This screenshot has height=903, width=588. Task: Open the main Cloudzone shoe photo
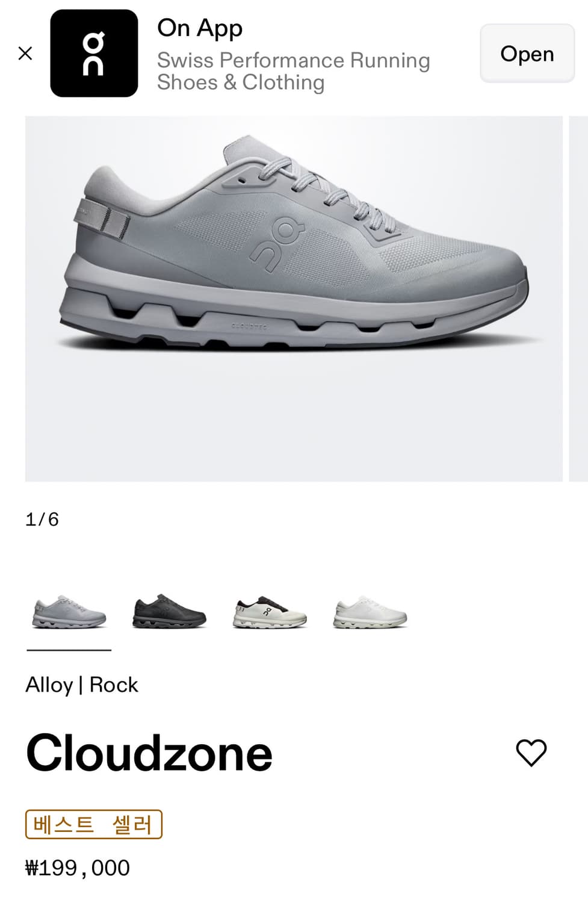pyautogui.click(x=294, y=299)
